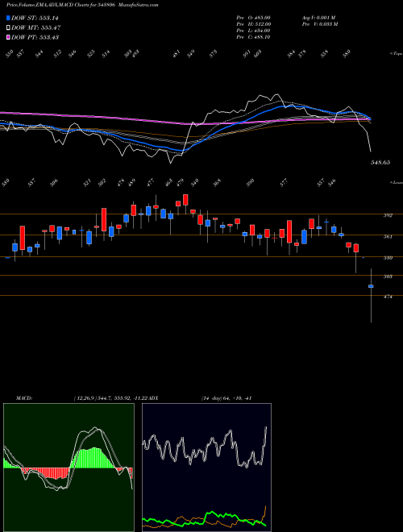
Task: Select the DOW PT value label
Action: pyautogui.click(x=35, y=37)
